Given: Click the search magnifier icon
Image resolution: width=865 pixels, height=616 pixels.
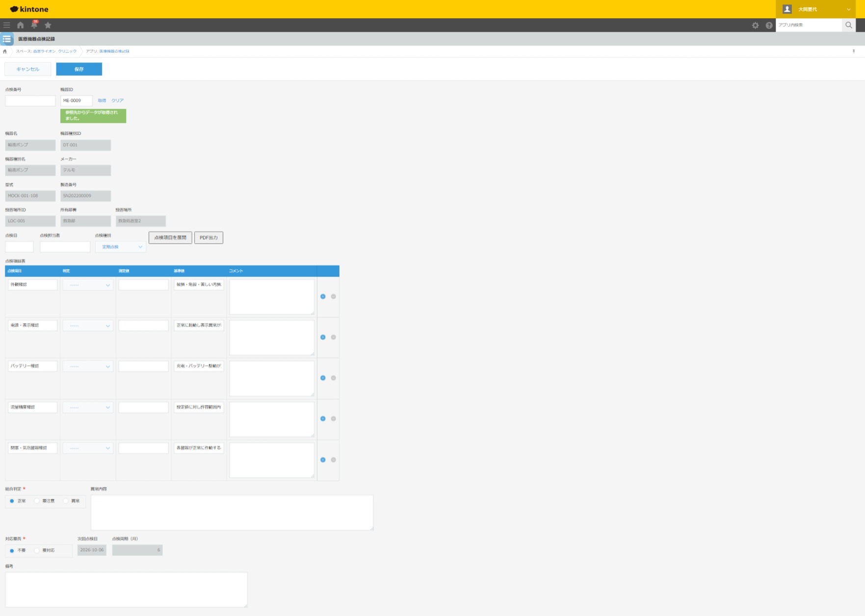Looking at the screenshot, I should tap(849, 25).
